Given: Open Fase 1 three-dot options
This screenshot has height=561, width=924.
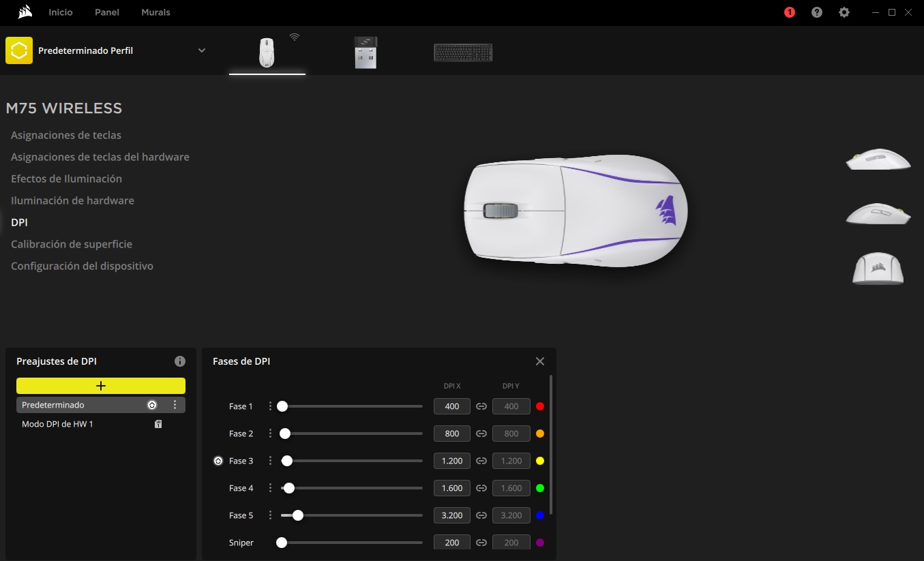Looking at the screenshot, I should (x=270, y=406).
